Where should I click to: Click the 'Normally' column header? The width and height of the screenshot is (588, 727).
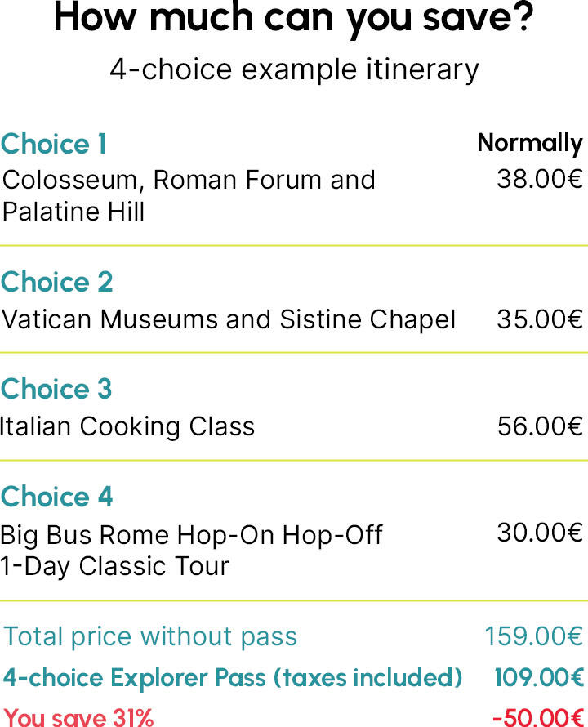coord(530,143)
